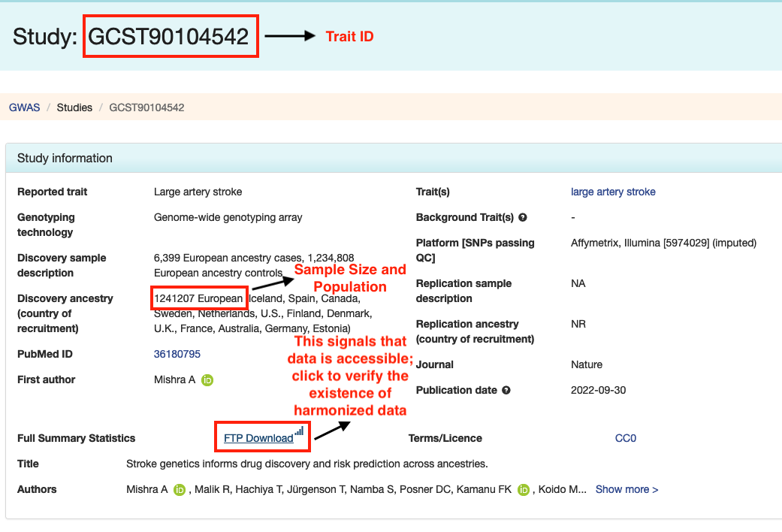Screen dimensions: 782x532
Task: Click ORCID icon after Mishra A in Authors
Action: 180,490
